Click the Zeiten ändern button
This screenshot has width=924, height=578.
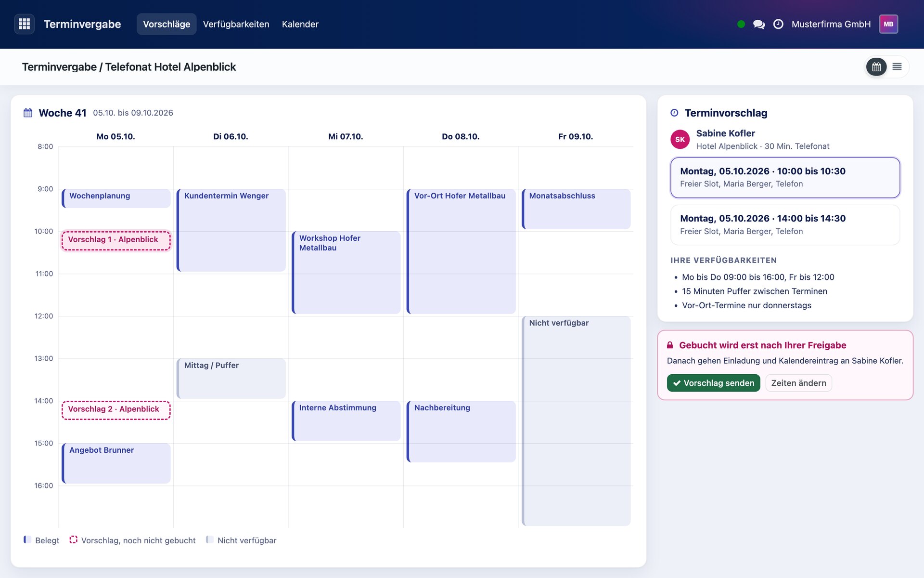pyautogui.click(x=798, y=383)
